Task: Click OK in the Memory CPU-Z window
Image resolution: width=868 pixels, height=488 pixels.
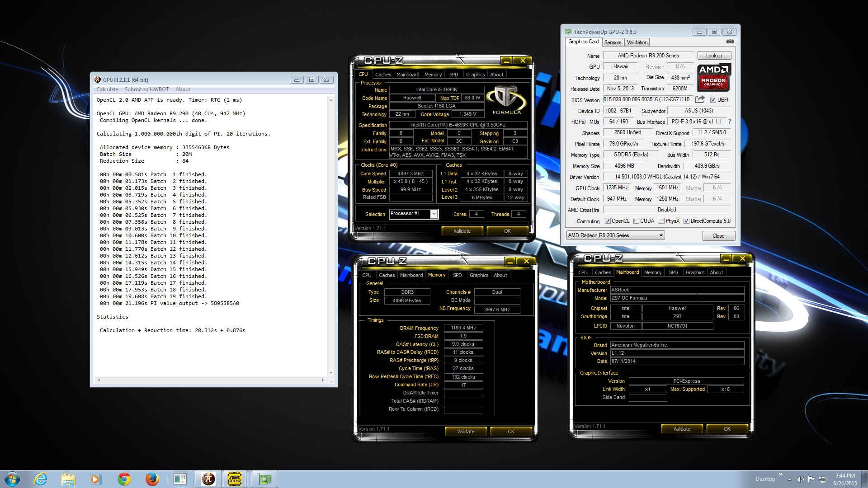Action: tap(511, 432)
